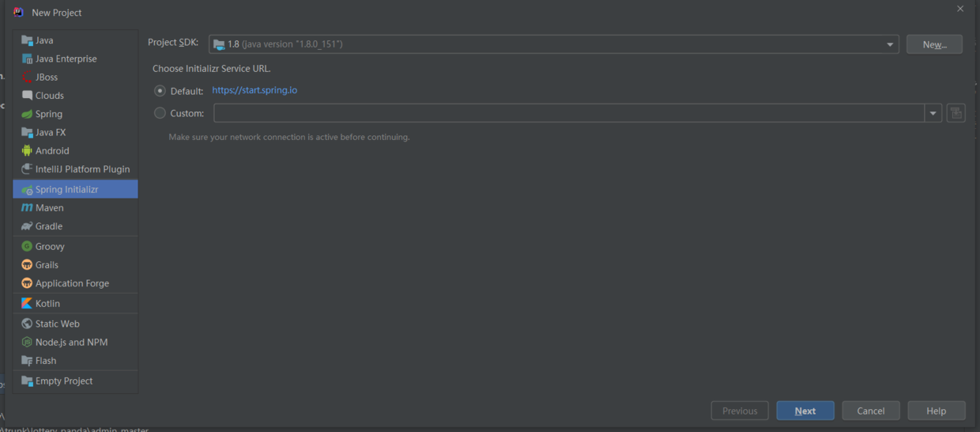Click the Java FX folder icon
Screen dimensions: 980x432
[27, 132]
